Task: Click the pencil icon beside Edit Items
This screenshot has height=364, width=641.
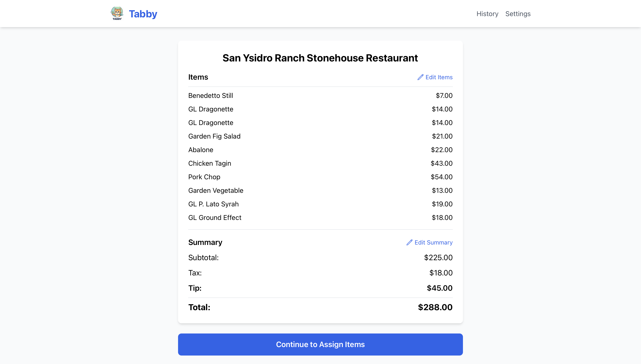Action: point(420,77)
